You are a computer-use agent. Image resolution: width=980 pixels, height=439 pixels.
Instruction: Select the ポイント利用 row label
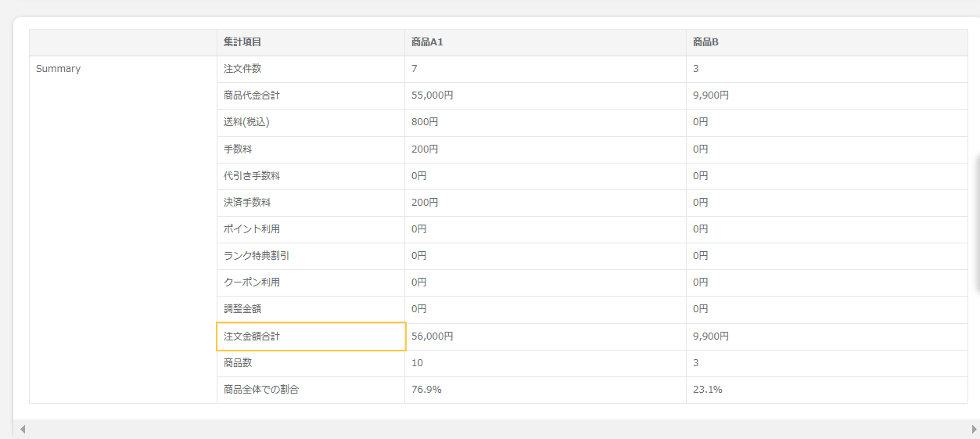(311, 229)
